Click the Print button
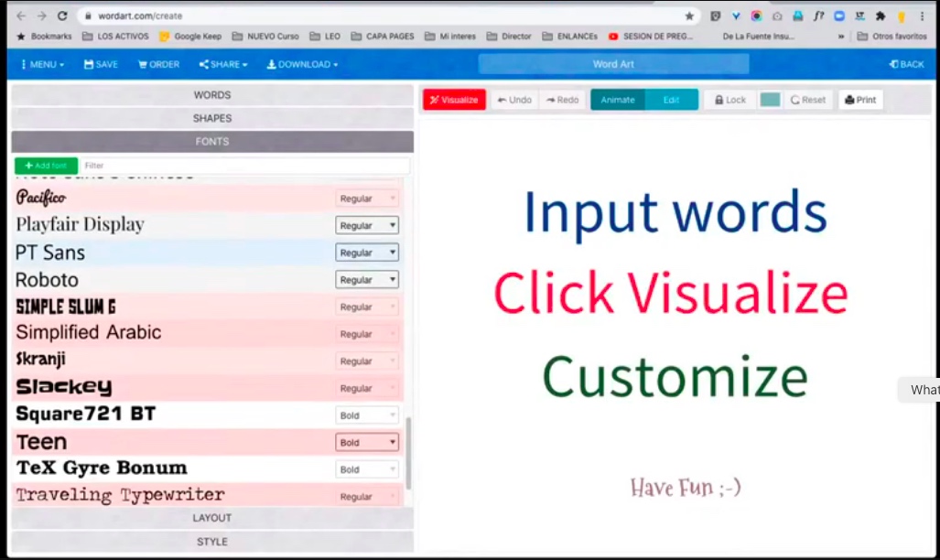940x560 pixels. [x=860, y=100]
